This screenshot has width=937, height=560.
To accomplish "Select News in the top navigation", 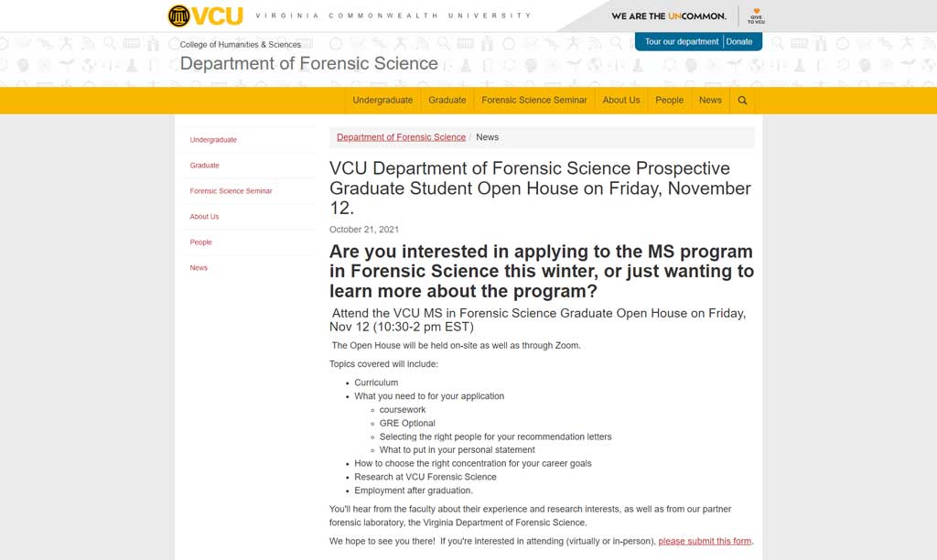I will [710, 101].
